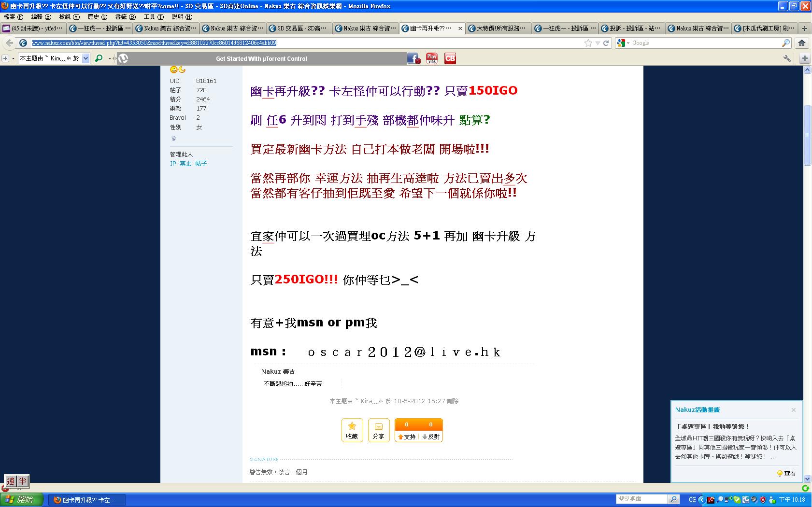Close the active 幽卡再升級 tab

(x=460, y=28)
